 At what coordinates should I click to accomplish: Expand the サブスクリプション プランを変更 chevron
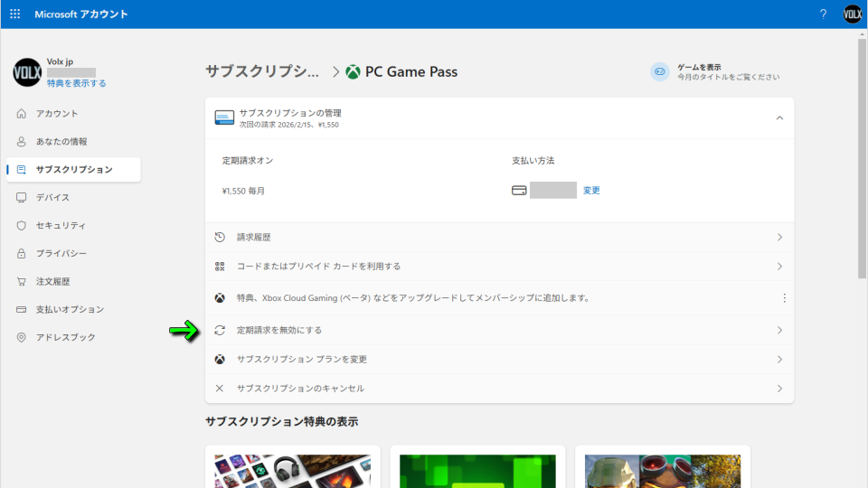779,360
